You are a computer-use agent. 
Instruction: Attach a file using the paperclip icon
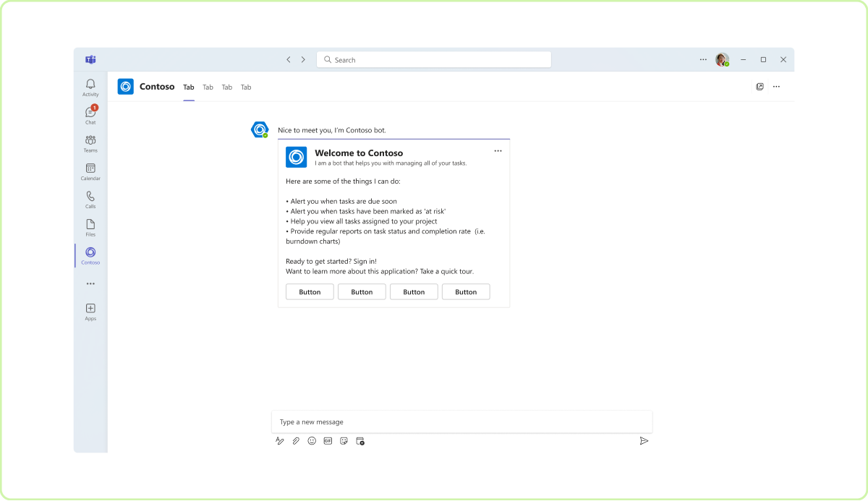(296, 440)
